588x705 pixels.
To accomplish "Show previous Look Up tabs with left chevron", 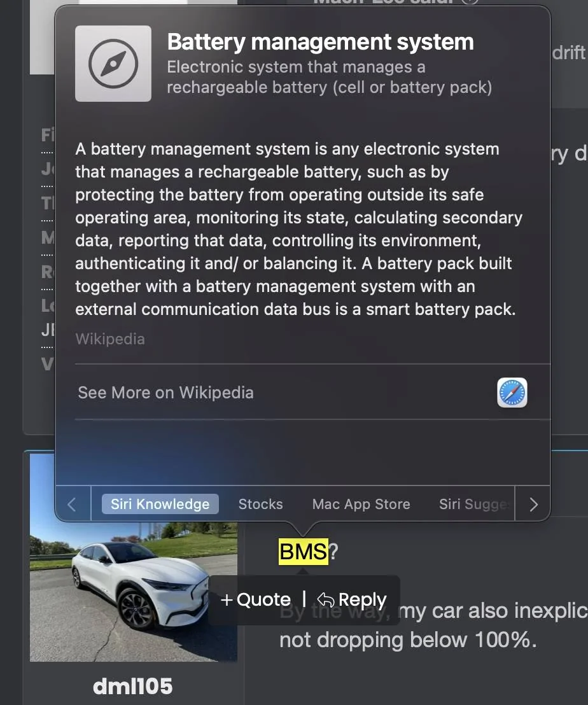I will (72, 504).
